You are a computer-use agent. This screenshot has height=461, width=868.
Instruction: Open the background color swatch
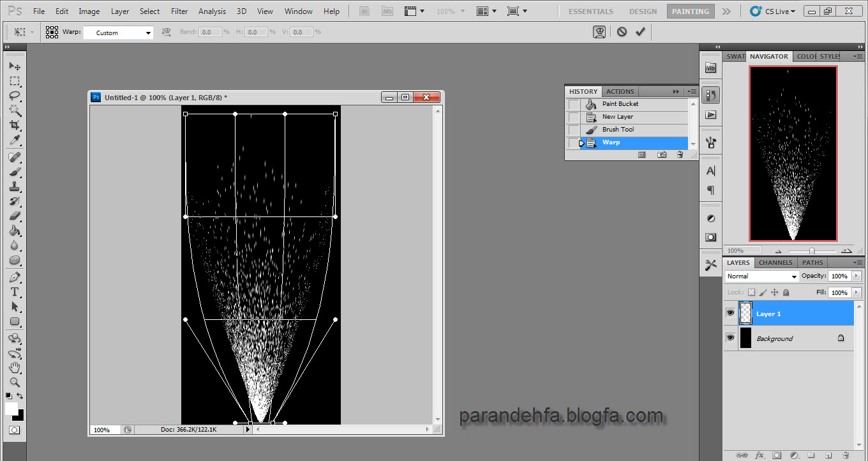point(20,416)
